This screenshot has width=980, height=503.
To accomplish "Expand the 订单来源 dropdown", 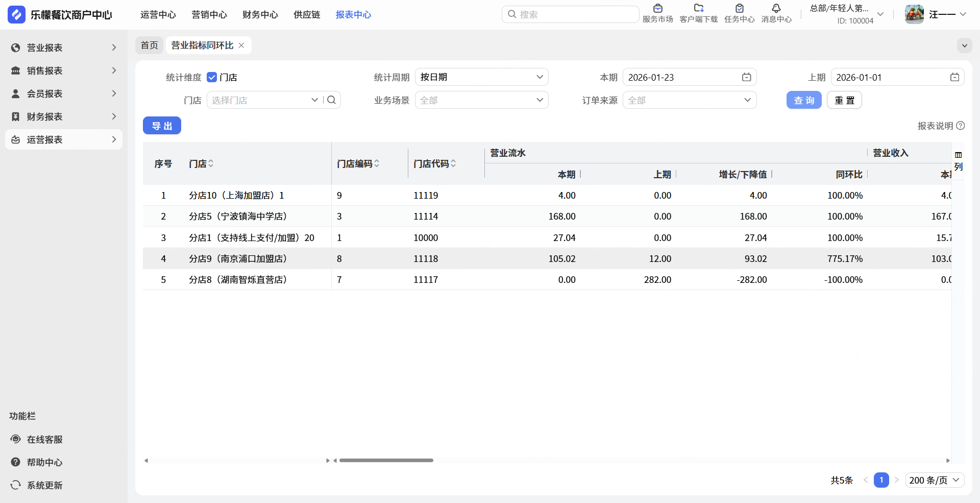I will pyautogui.click(x=689, y=100).
